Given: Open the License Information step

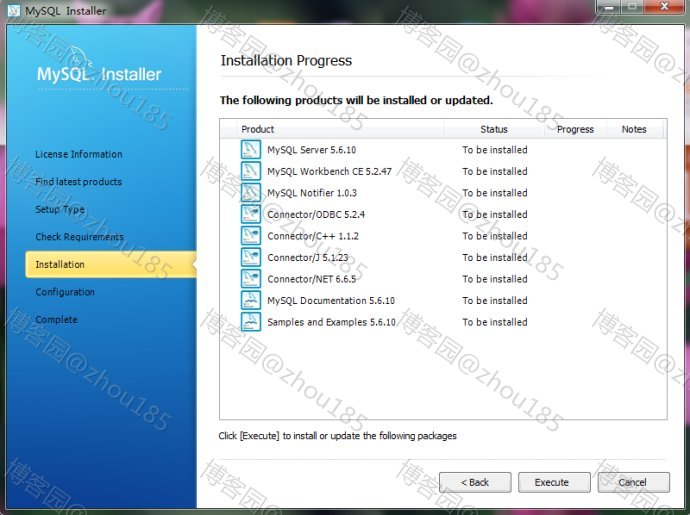Looking at the screenshot, I should [79, 154].
